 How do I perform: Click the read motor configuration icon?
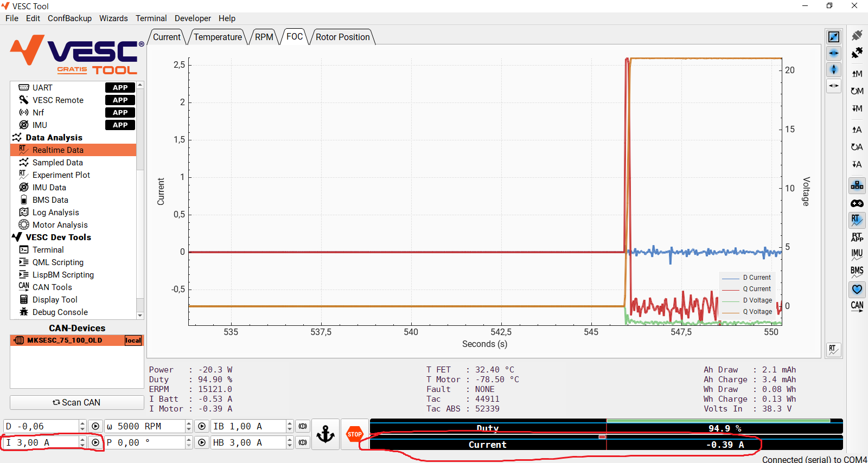click(857, 74)
